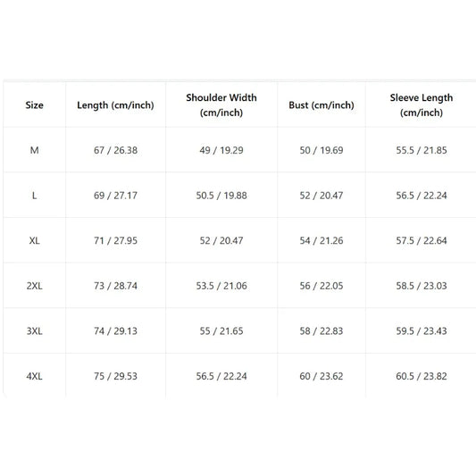Screen dimensions: 476x476
Task: Click the L size row label
Action: click(x=34, y=196)
